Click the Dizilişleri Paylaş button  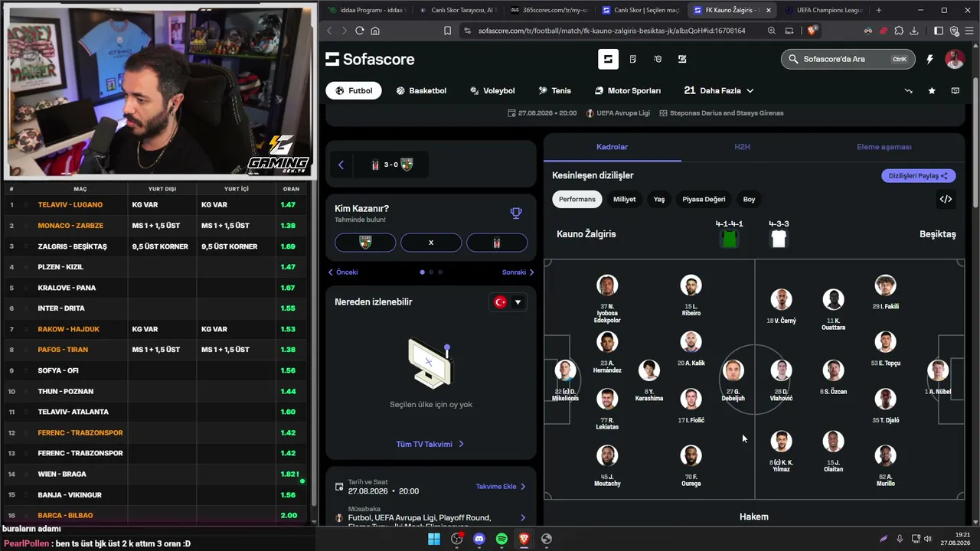click(919, 175)
